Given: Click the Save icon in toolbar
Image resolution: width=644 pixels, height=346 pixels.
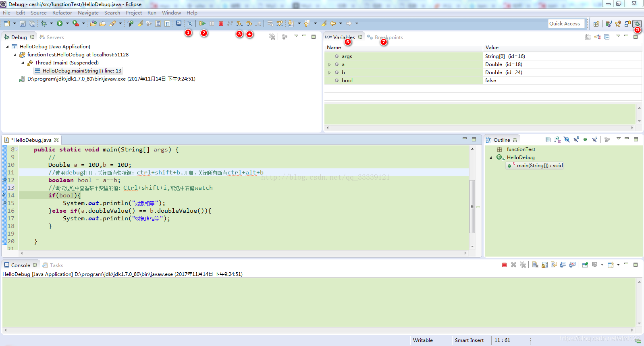Looking at the screenshot, I should pos(23,24).
